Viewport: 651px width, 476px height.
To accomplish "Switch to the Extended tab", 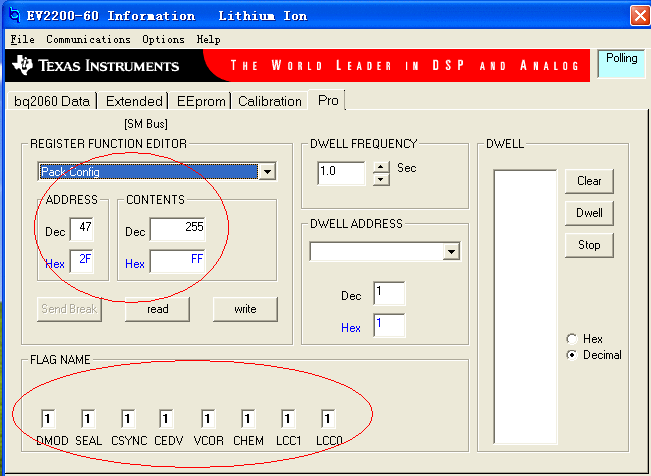I will (134, 101).
